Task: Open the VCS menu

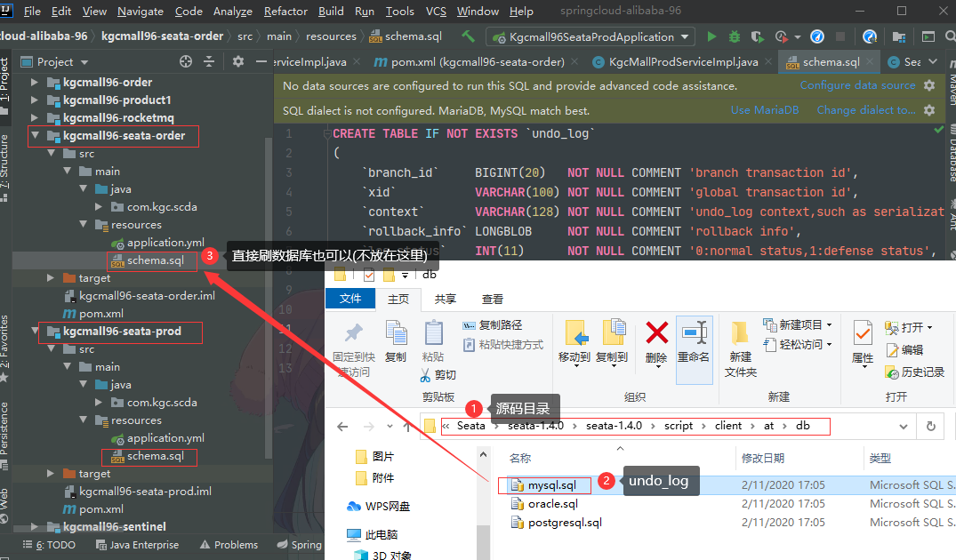Action: coord(436,11)
